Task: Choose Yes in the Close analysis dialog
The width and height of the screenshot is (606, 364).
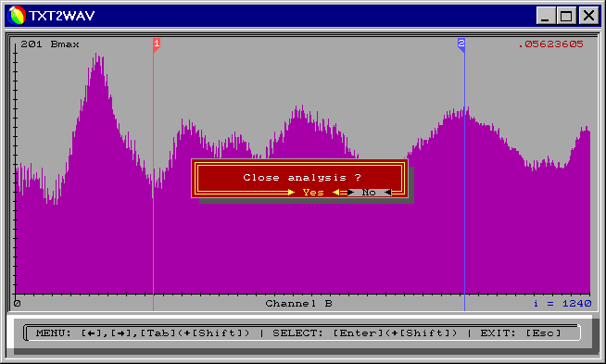Action: (x=313, y=192)
